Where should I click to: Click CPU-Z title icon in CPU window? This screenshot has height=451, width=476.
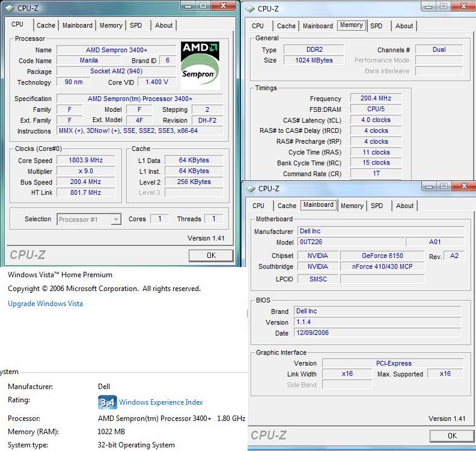(x=10, y=8)
